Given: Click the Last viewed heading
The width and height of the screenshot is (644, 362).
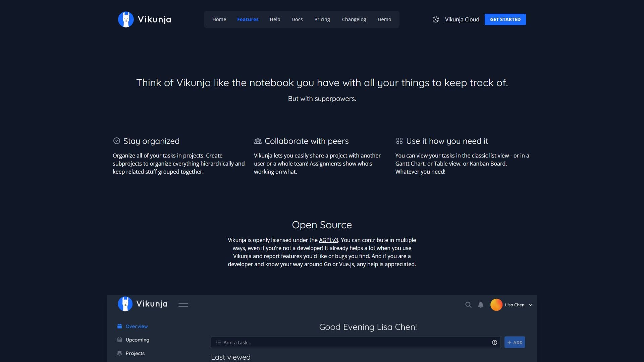Looking at the screenshot, I should [x=231, y=357].
